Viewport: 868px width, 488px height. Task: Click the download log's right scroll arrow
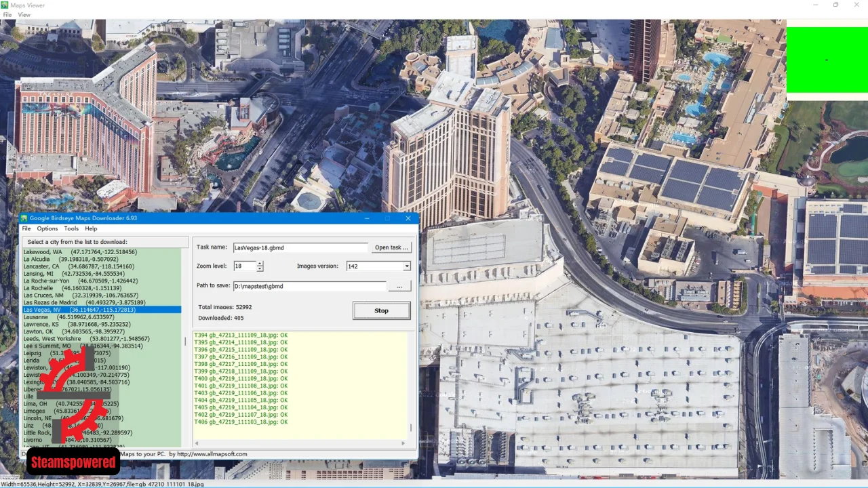403,443
